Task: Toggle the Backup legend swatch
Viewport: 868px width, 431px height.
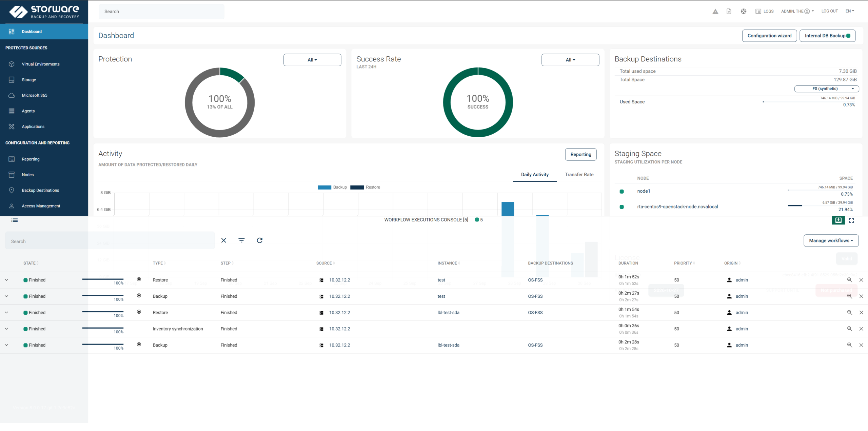Action: [324, 187]
